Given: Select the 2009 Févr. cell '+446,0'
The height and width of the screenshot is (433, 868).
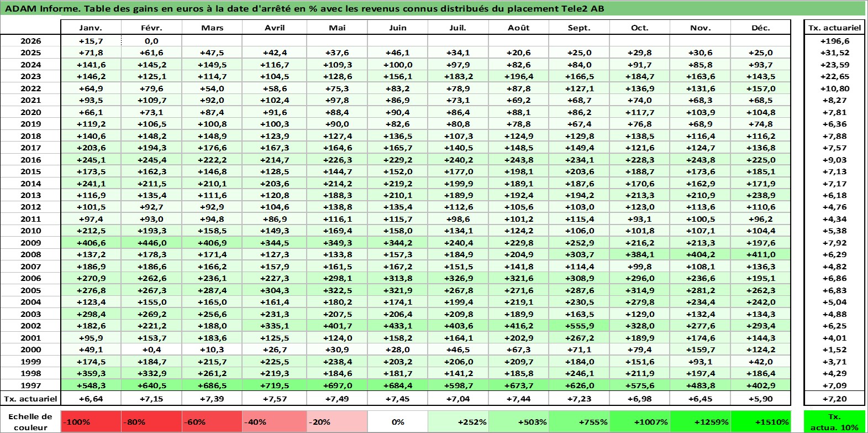Looking at the screenshot, I should (151, 243).
